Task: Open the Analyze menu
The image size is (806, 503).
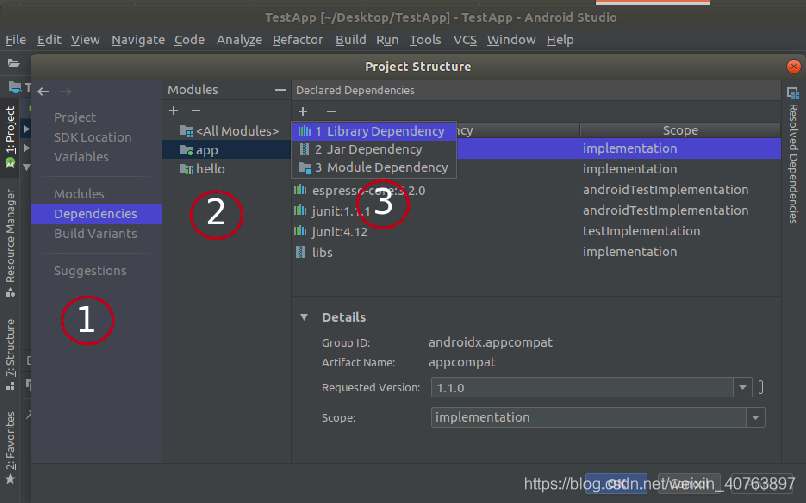Action: pos(239,40)
